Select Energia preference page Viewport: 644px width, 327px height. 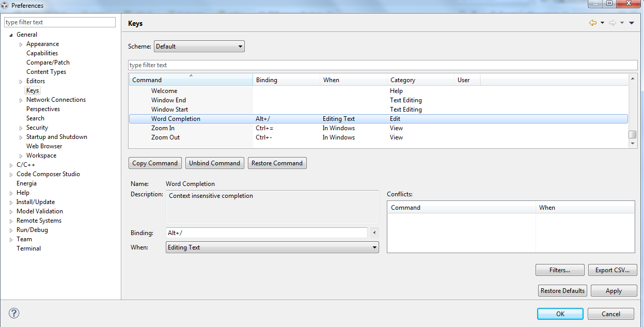[26, 183]
